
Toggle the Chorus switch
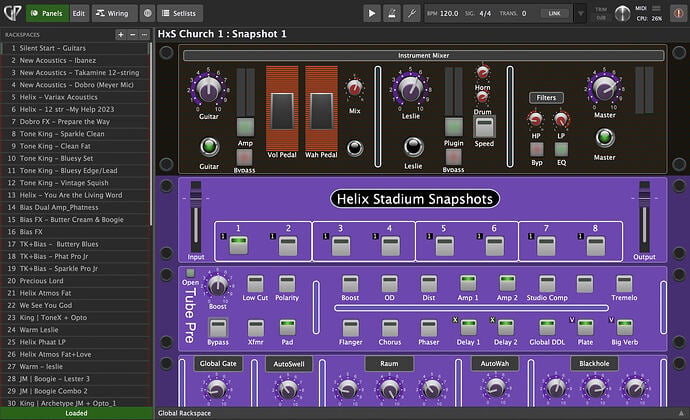tap(390, 328)
